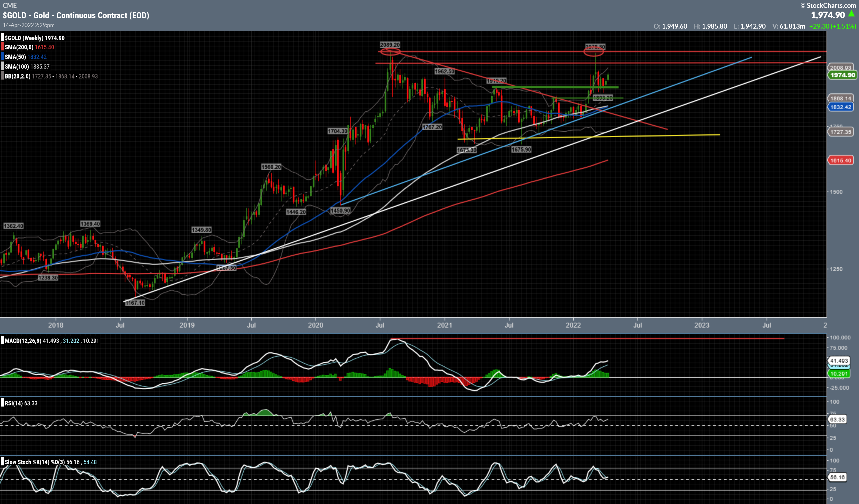Click the blue 1832.42 price tag on the axis
Viewport: 859px width, 504px height.
(x=840, y=107)
